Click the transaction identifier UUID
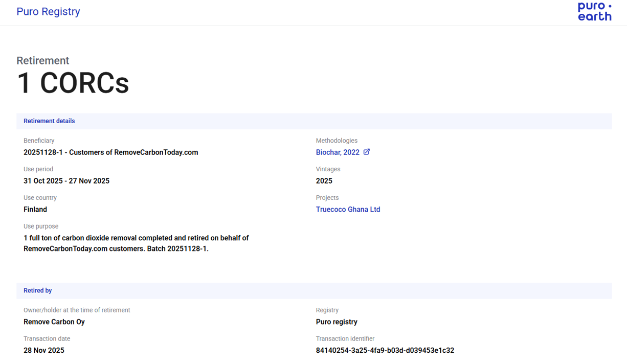 click(x=385, y=351)
